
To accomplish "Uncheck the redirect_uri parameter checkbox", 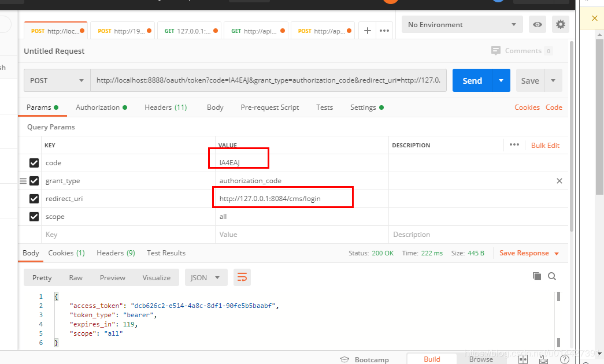I will coord(34,199).
